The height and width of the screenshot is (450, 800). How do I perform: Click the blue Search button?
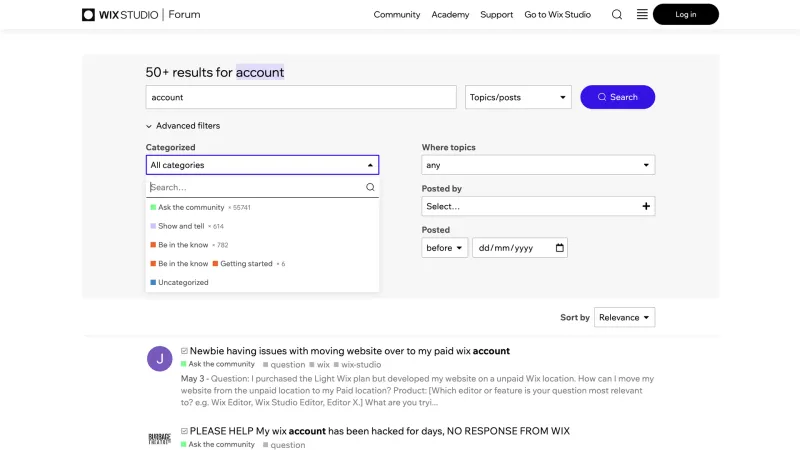[x=617, y=97]
